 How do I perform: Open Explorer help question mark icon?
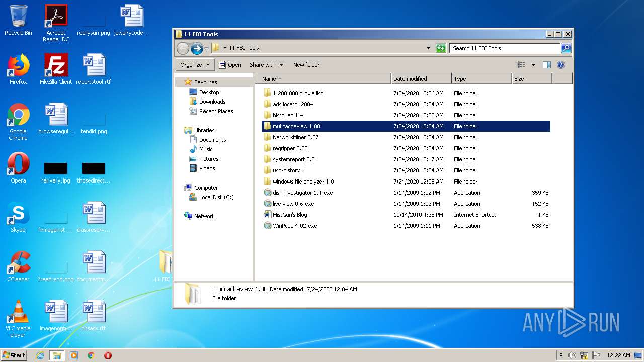561,65
